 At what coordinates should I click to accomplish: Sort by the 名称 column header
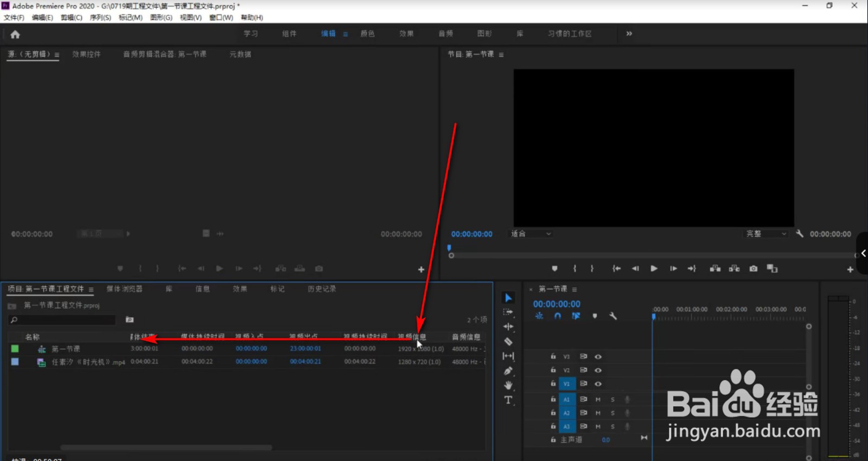[33, 337]
